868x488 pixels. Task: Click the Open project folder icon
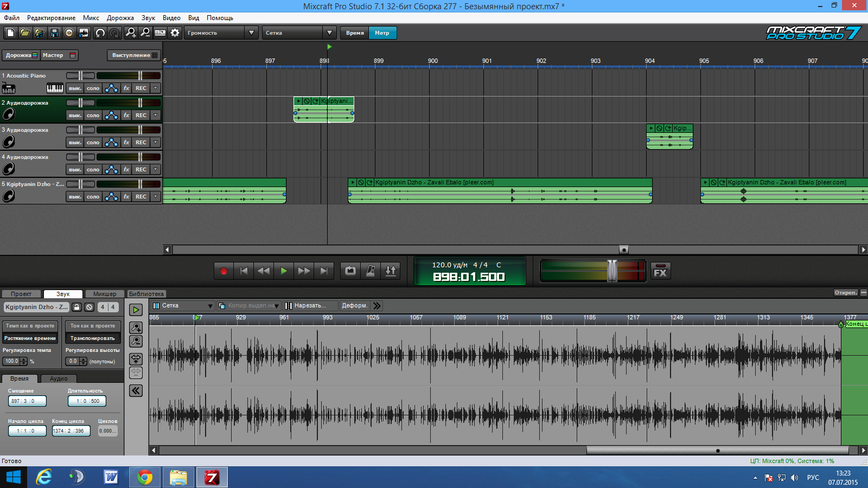(25, 33)
